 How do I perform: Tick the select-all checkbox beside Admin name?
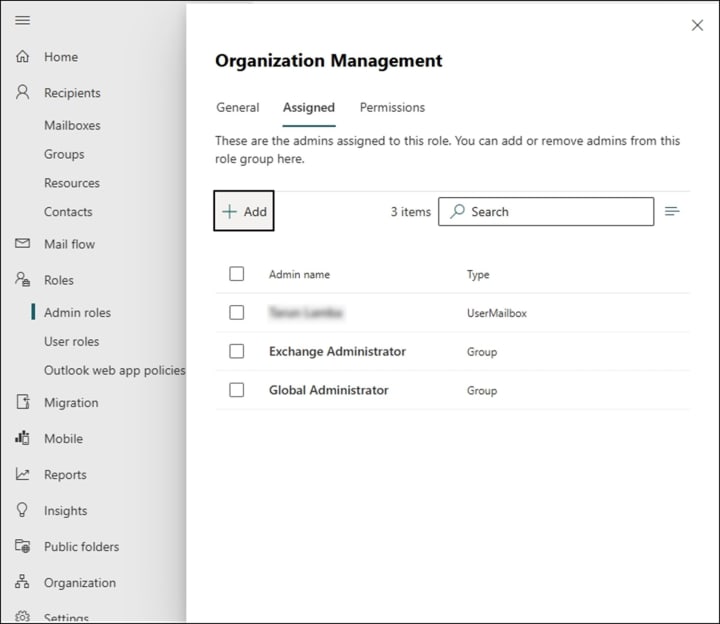point(236,274)
